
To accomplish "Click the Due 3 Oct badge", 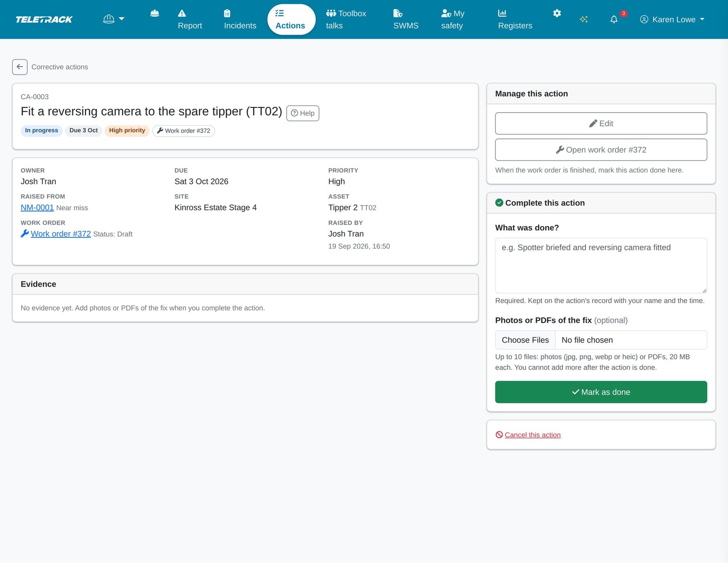I will click(x=83, y=130).
